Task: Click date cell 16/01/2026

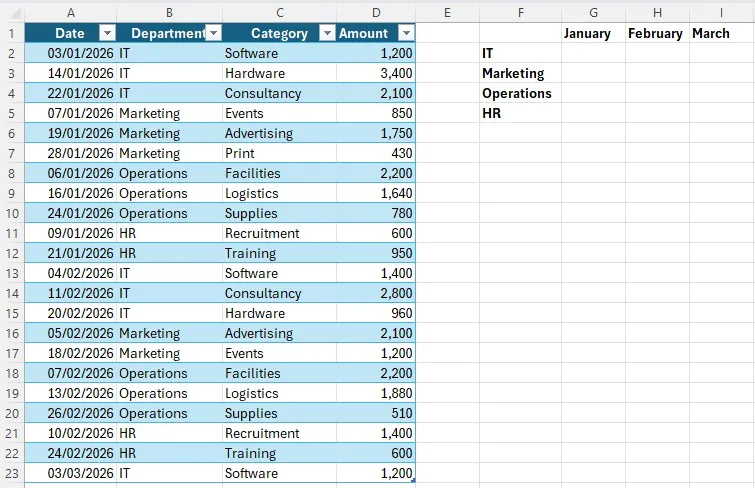Action: click(x=70, y=193)
